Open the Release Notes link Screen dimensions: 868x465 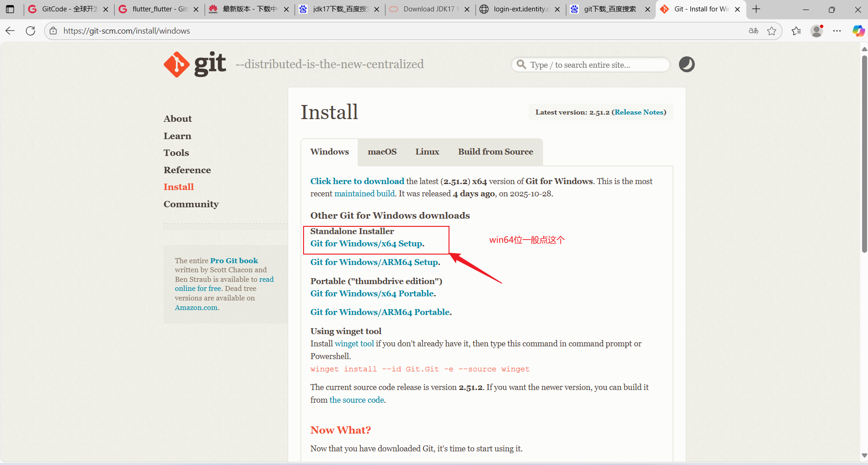click(x=639, y=112)
